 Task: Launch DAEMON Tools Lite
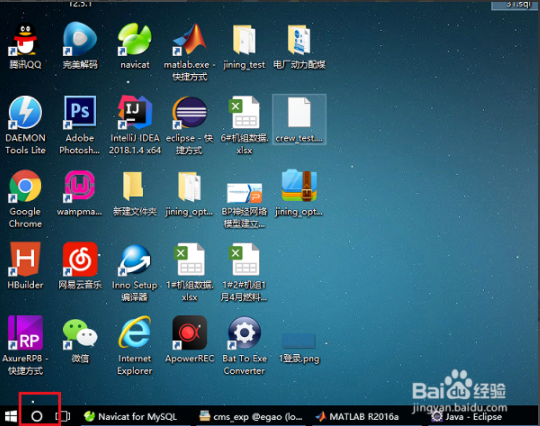point(25,125)
